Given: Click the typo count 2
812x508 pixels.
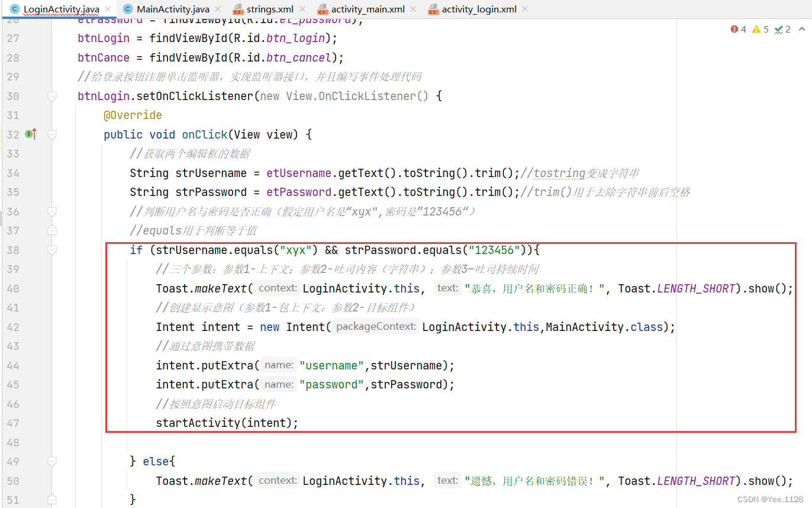Looking at the screenshot, I should point(788,29).
